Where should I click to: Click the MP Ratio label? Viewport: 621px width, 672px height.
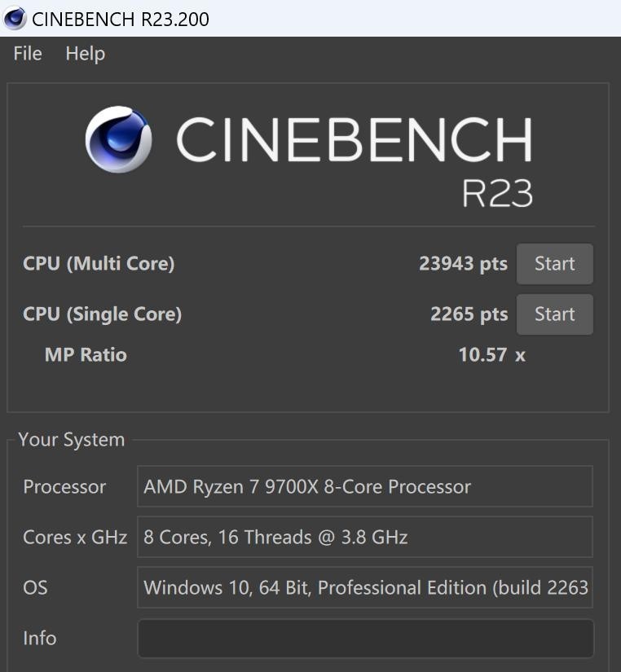click(86, 355)
